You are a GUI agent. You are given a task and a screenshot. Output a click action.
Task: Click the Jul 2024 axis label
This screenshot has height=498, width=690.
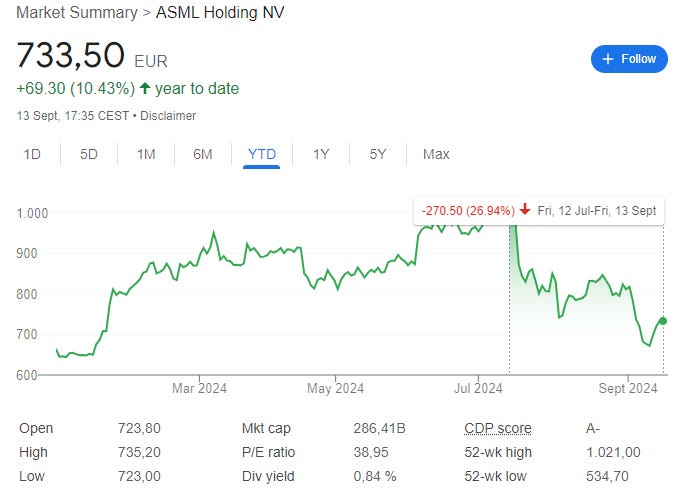point(478,388)
